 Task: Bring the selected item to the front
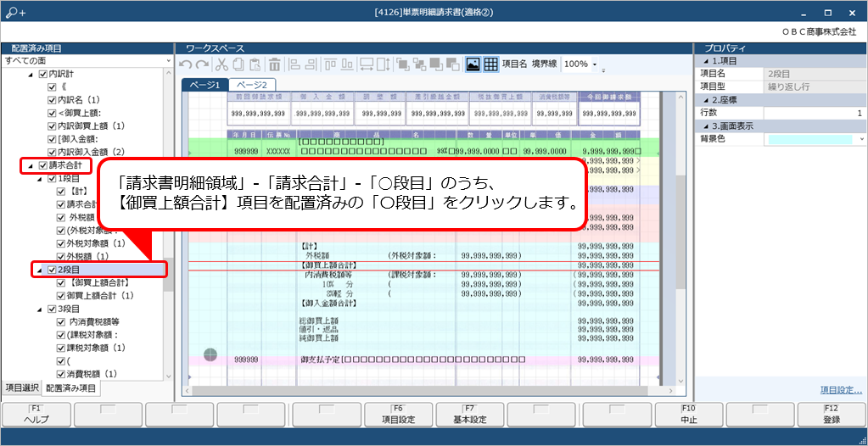tap(403, 64)
